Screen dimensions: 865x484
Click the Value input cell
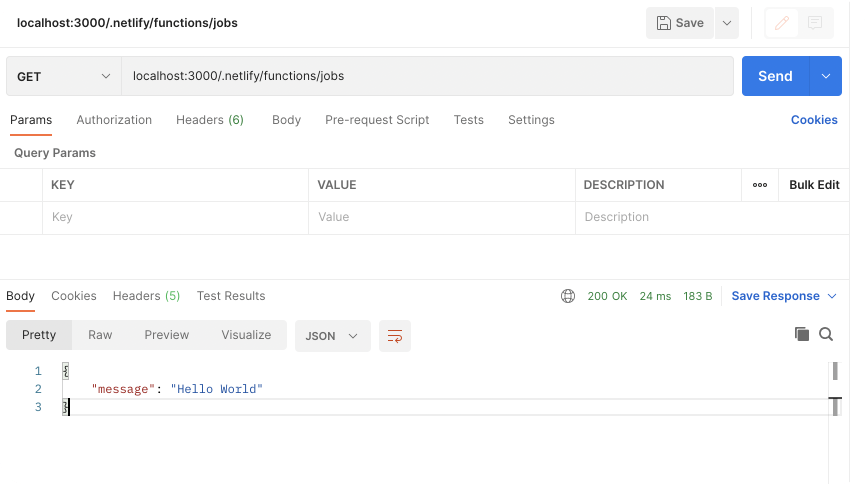coord(442,217)
